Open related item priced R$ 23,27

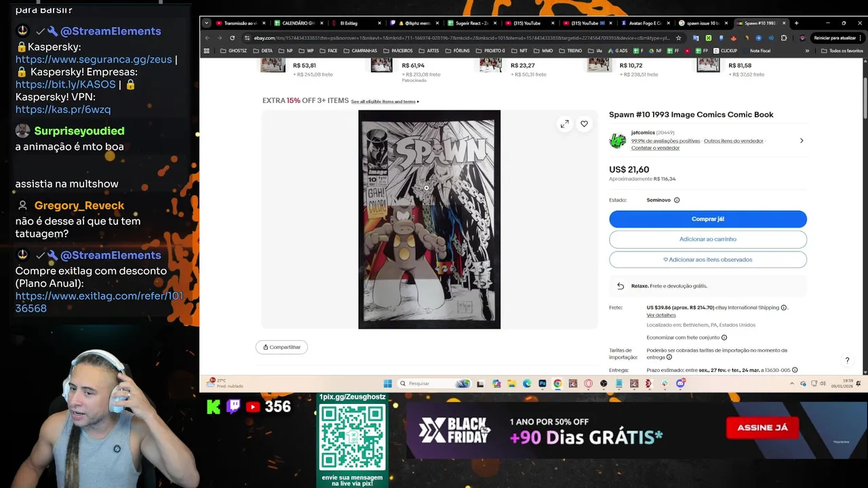(522, 66)
